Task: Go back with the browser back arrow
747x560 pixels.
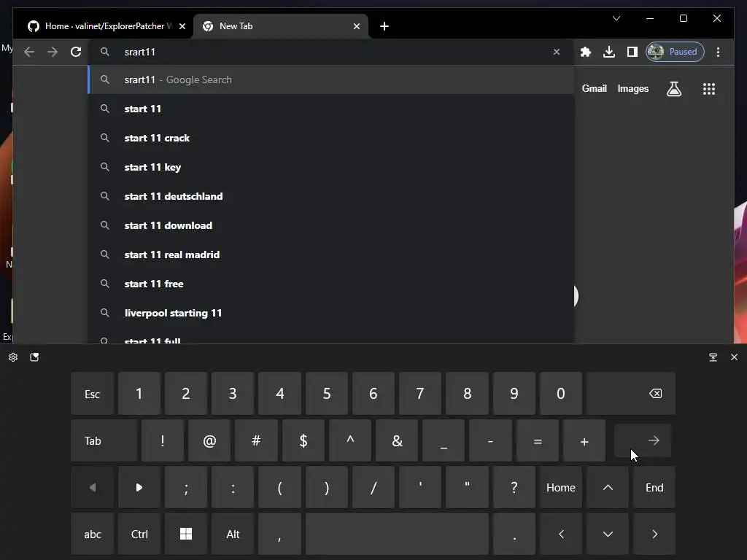Action: point(29,52)
